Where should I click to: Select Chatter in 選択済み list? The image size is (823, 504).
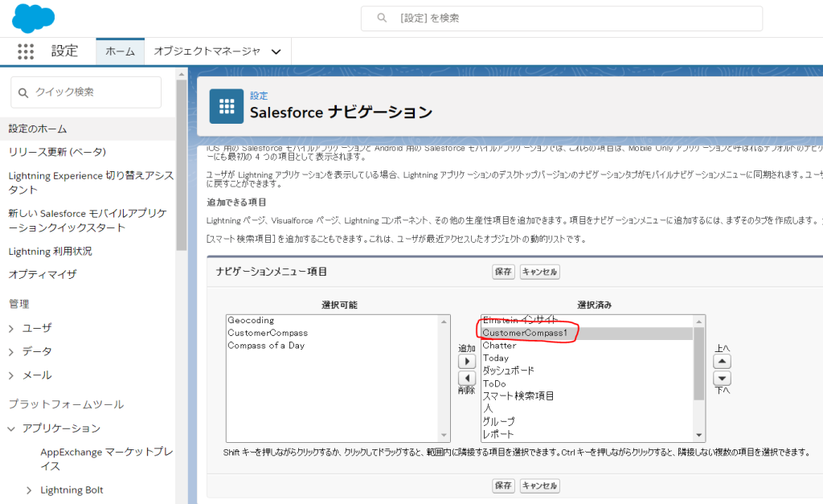[499, 346]
